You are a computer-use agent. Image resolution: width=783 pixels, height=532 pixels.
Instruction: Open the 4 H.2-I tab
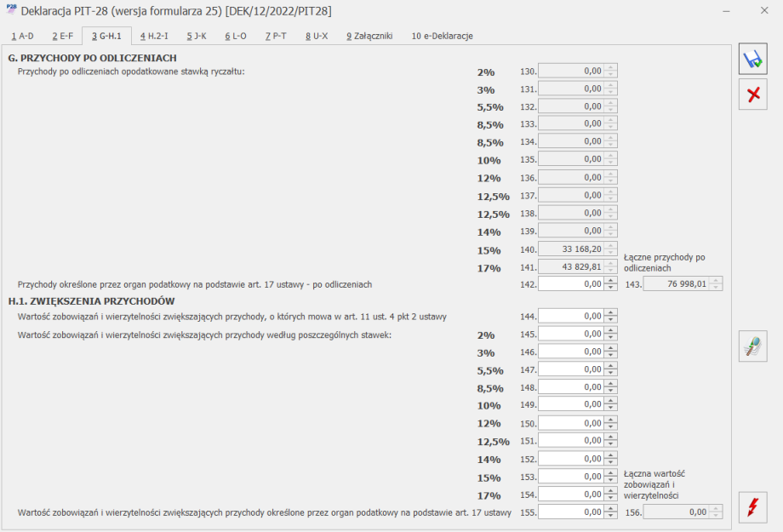coord(154,36)
